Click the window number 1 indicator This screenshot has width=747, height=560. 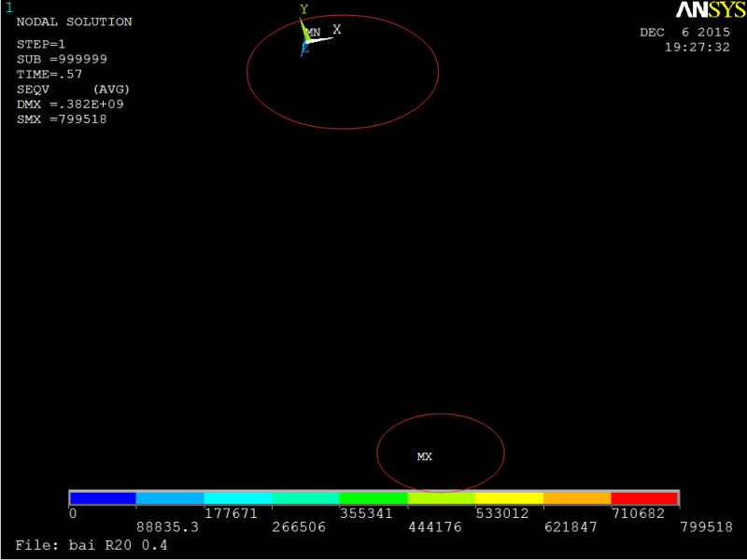coord(9,8)
